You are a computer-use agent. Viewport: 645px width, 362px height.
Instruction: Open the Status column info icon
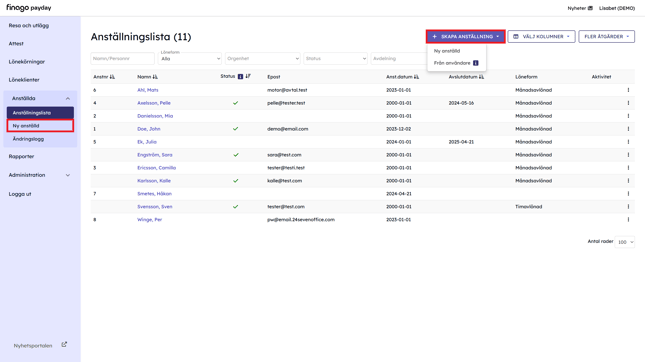tap(240, 77)
